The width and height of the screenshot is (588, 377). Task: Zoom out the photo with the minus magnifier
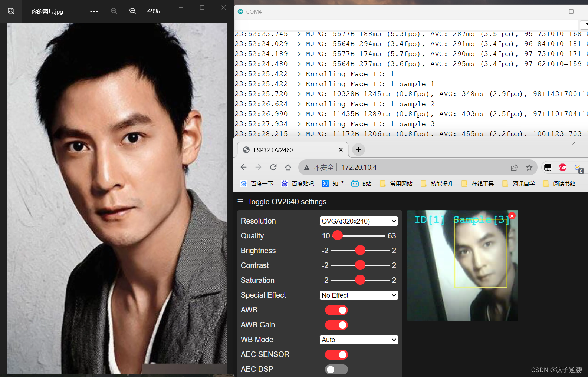tap(114, 11)
